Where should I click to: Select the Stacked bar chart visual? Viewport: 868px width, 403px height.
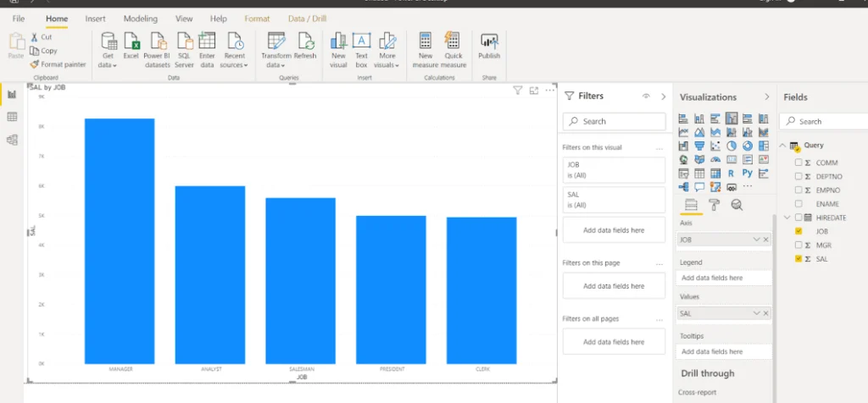point(683,119)
